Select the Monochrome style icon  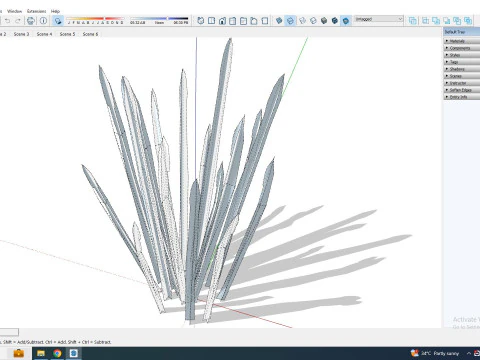(346, 21)
